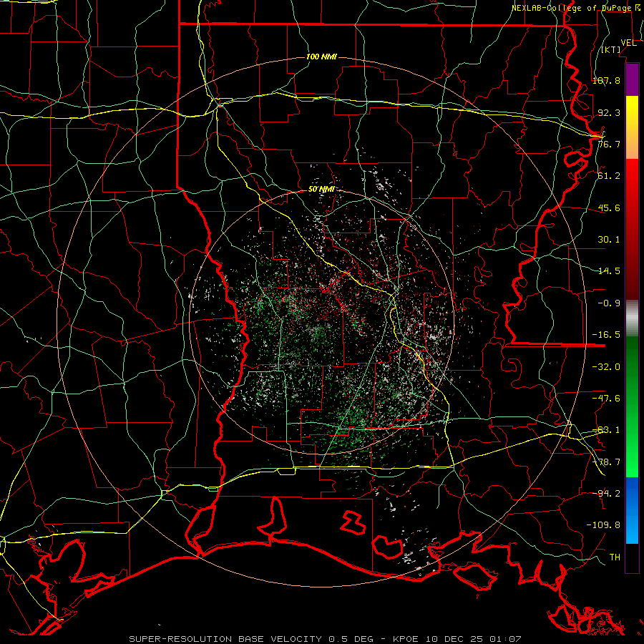
Task: Click the -16.5 legend value
Action: 606,335
